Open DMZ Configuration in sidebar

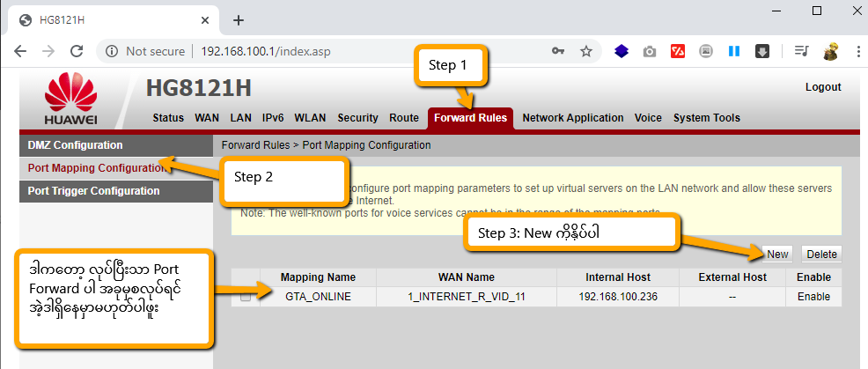click(x=116, y=145)
